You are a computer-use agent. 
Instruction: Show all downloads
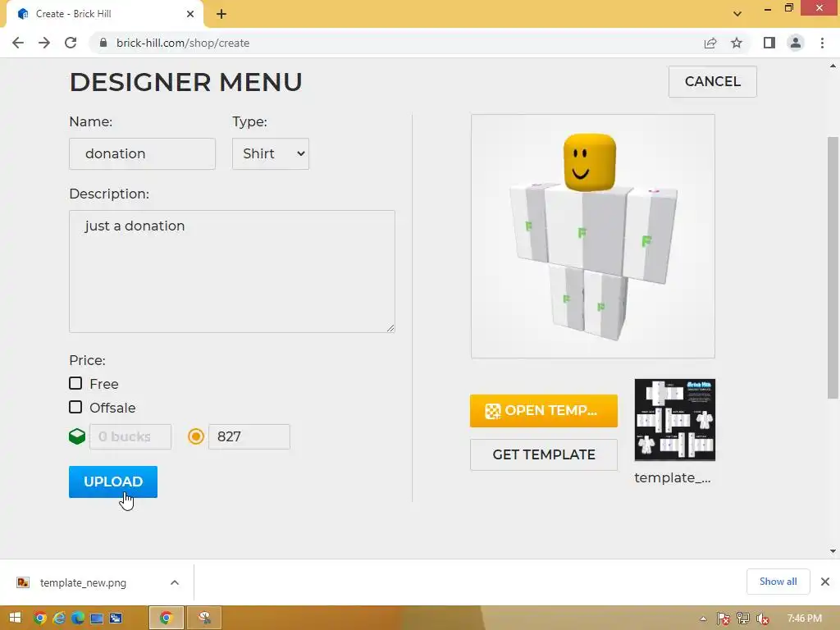point(778,582)
